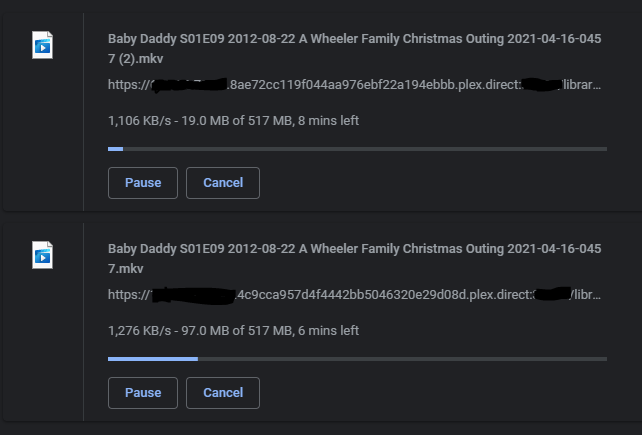Click empty space right of the first Cancel button

430,183
